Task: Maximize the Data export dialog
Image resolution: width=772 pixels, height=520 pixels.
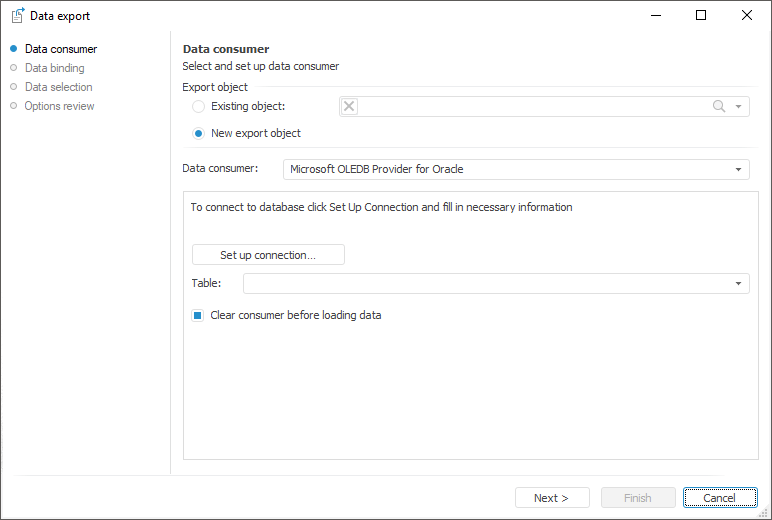Action: coord(701,15)
